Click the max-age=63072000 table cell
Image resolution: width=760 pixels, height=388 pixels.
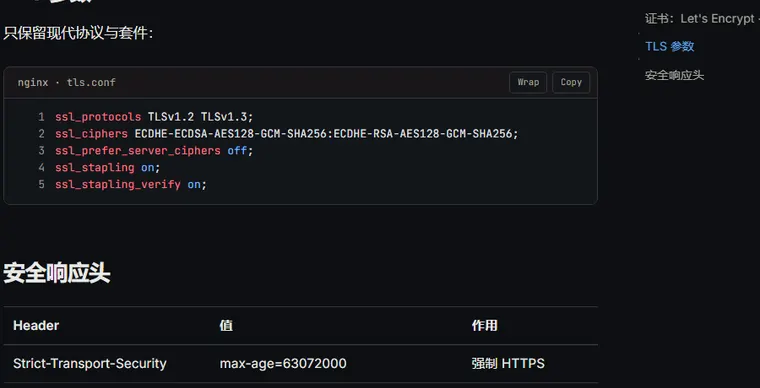pos(283,364)
